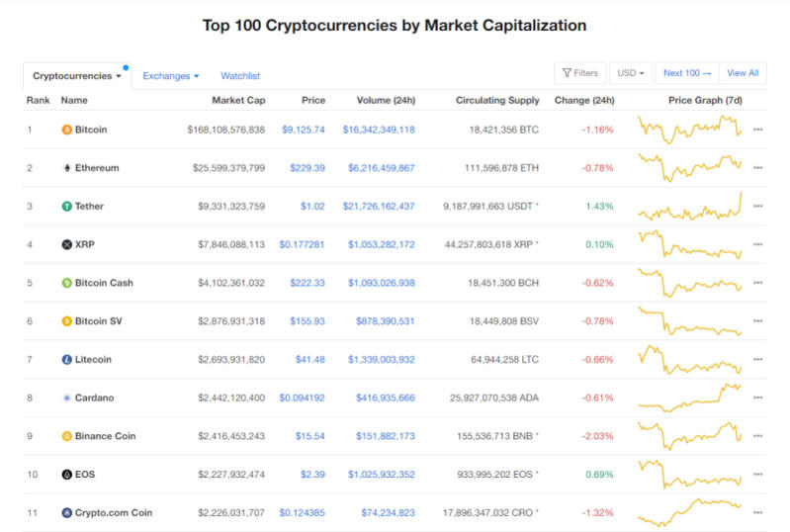Sort table by Market Cap column

[x=237, y=100]
